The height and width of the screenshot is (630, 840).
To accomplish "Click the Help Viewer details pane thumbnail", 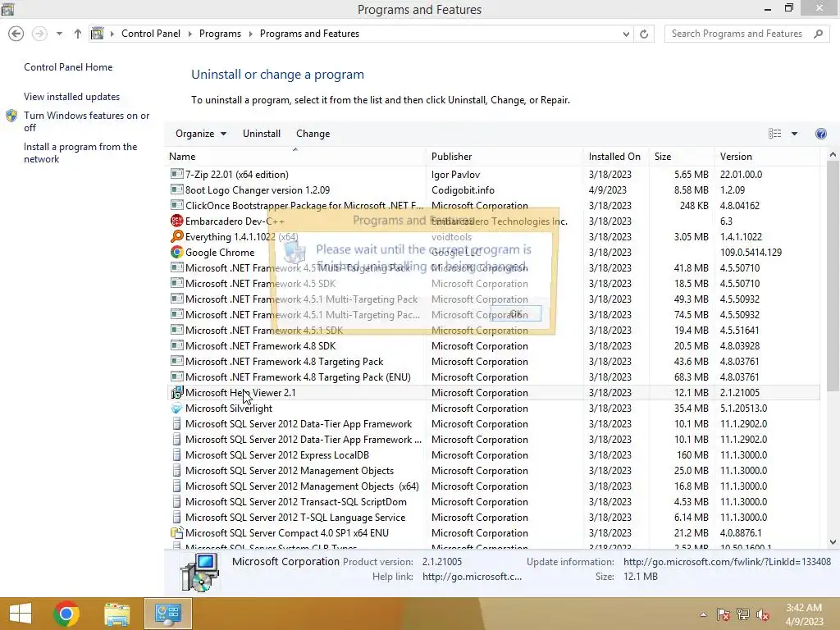I will tap(199, 572).
